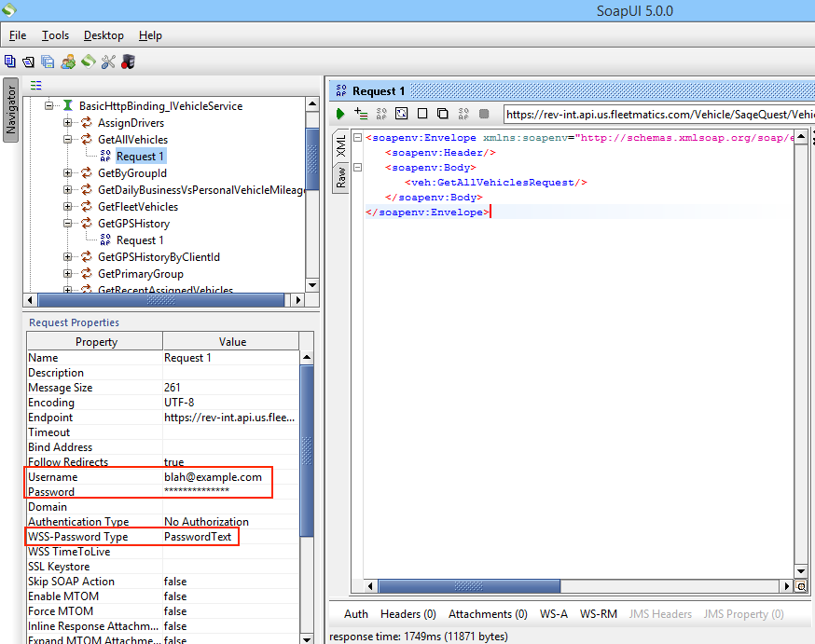Open the Headers (0) tab

click(408, 614)
